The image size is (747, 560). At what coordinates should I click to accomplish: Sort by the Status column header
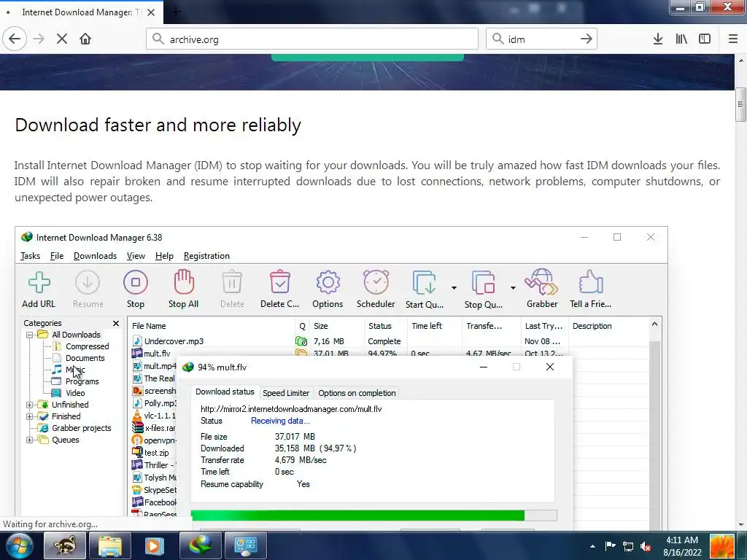click(386, 326)
